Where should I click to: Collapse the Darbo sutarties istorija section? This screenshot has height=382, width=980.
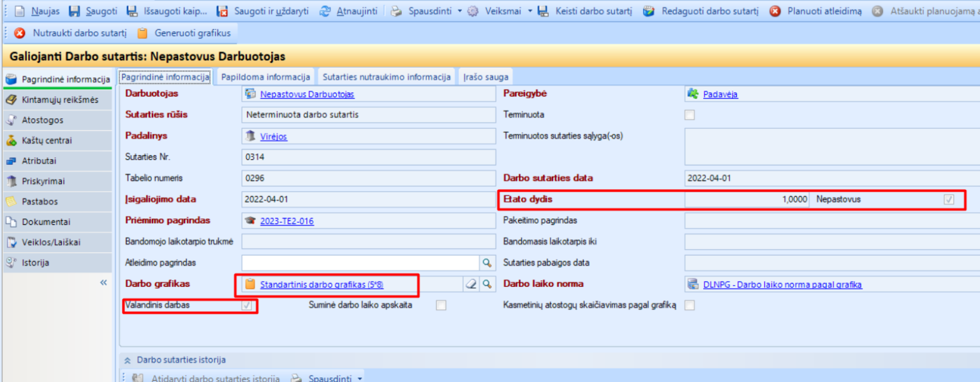[x=128, y=360]
